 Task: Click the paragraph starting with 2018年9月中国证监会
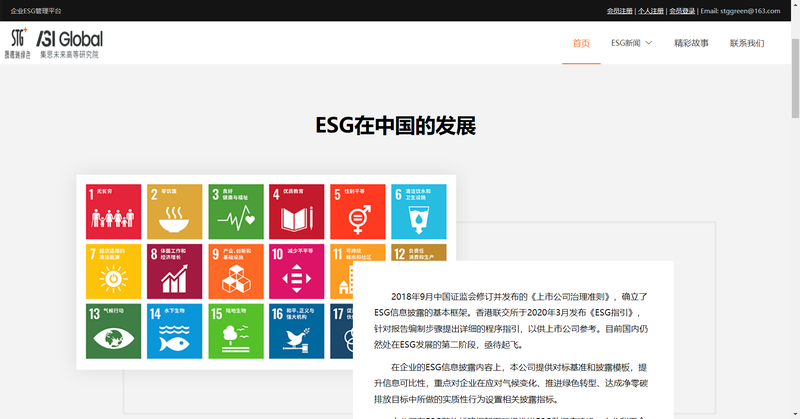click(x=511, y=321)
